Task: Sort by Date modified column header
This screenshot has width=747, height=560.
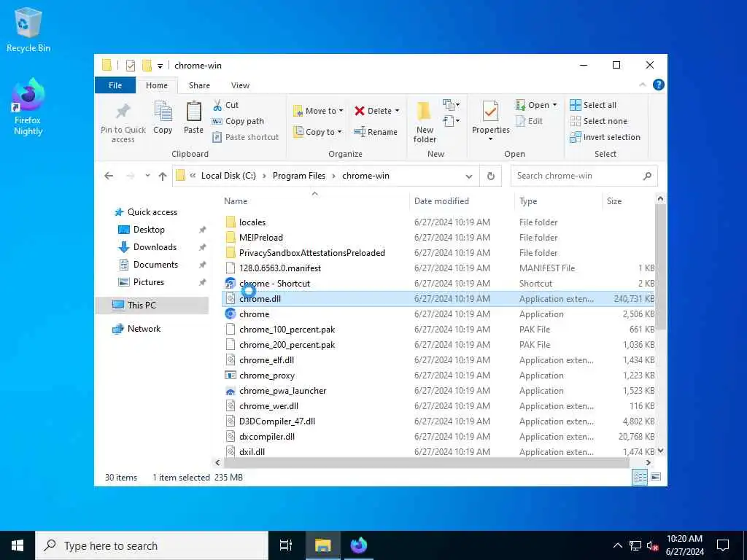Action: [462, 201]
